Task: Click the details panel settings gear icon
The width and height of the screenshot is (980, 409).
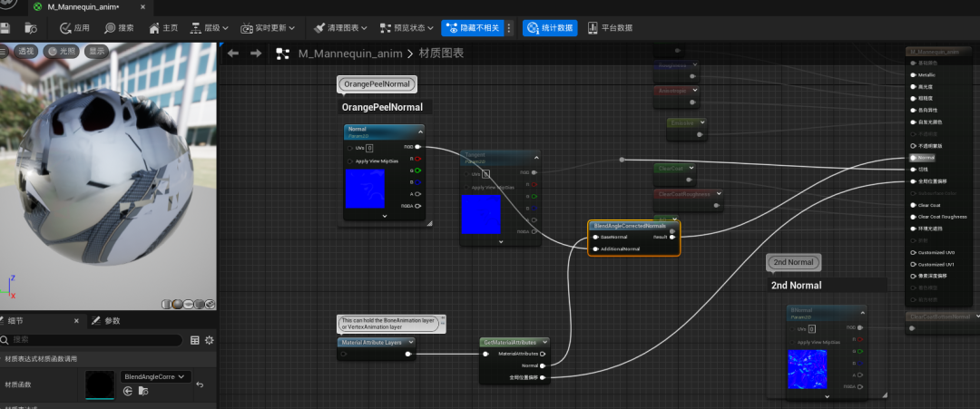Action: (x=210, y=340)
